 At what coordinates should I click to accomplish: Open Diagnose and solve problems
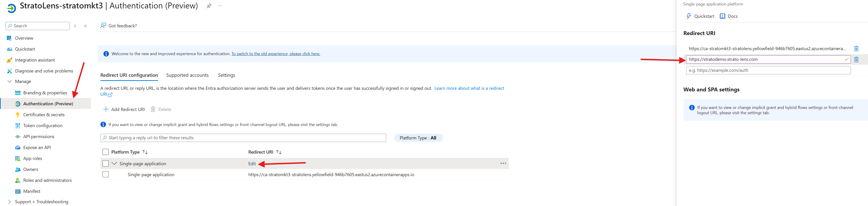[x=44, y=71]
